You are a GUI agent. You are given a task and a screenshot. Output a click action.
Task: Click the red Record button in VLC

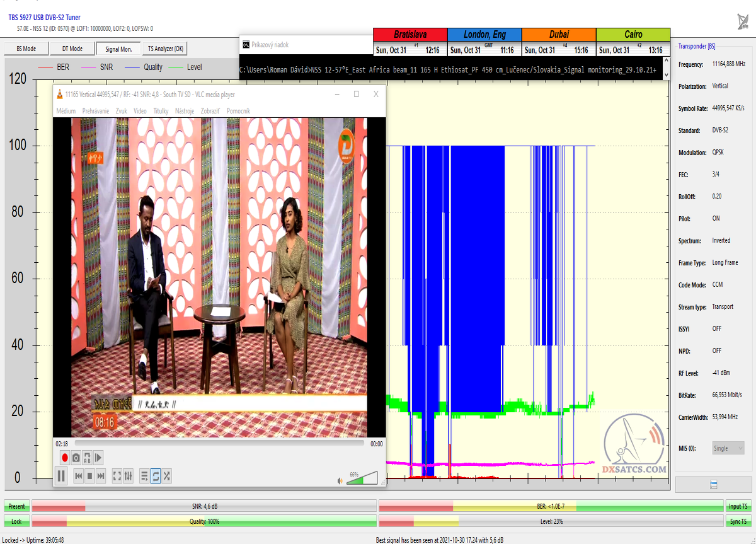[64, 458]
